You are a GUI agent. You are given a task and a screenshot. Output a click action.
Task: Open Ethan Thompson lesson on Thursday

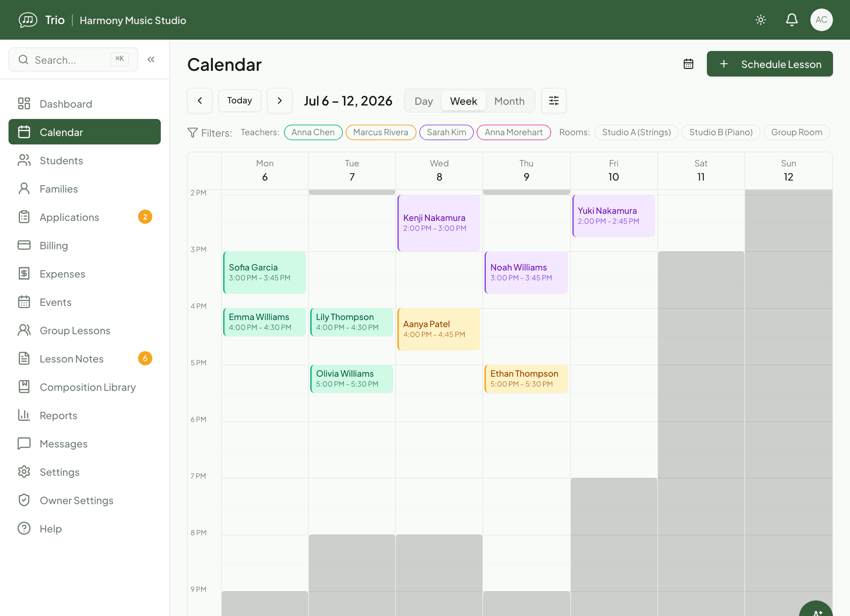tap(526, 379)
